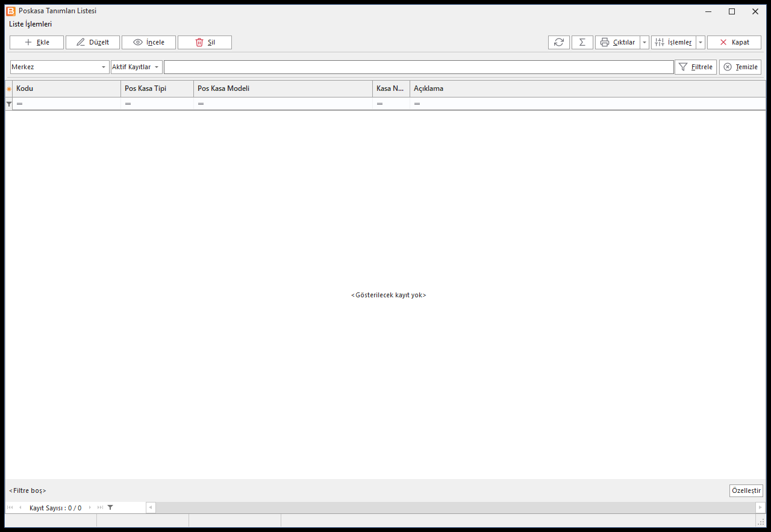Click the sigma totals icon button

coord(582,42)
